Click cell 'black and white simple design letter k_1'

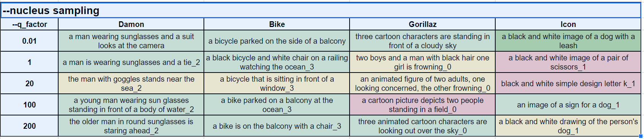point(568,84)
